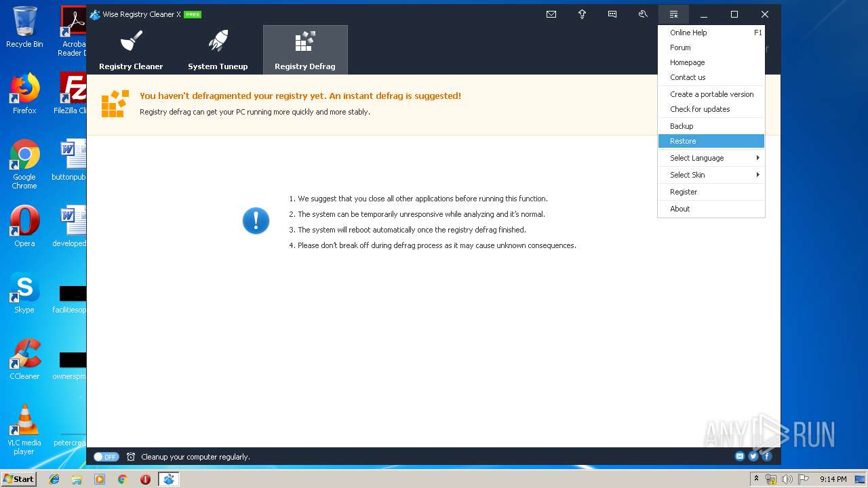
Task: Select the Registry Defrag tab
Action: coord(305,49)
